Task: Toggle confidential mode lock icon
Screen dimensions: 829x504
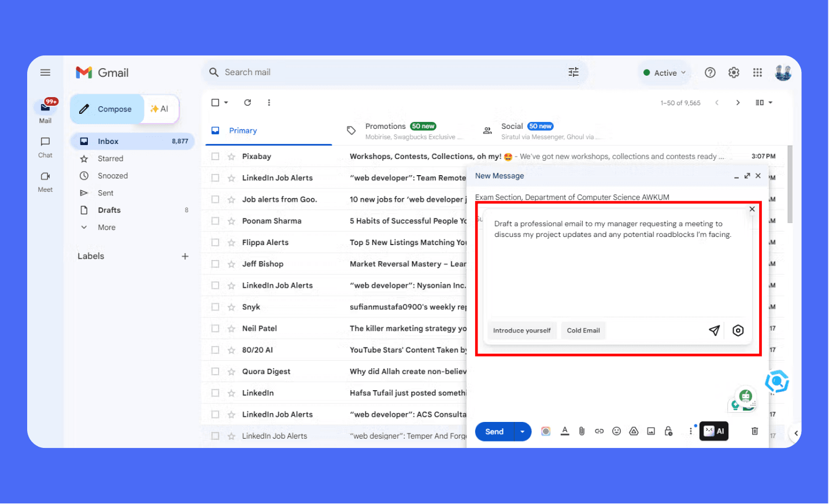Action: [x=668, y=431]
